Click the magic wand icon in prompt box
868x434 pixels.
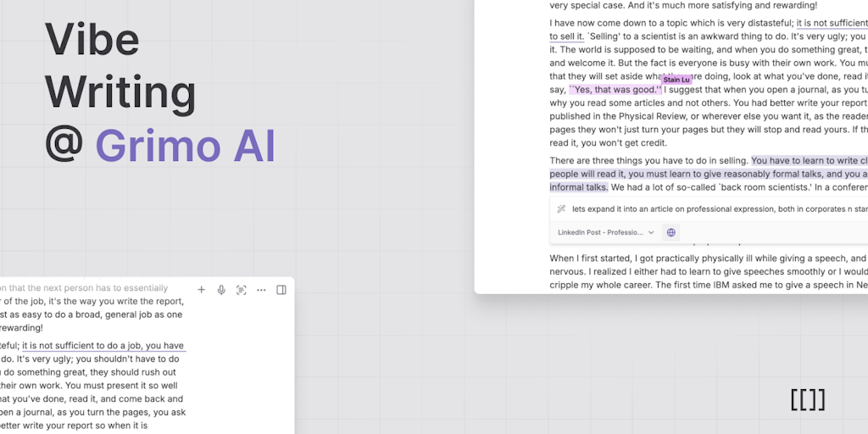561,209
